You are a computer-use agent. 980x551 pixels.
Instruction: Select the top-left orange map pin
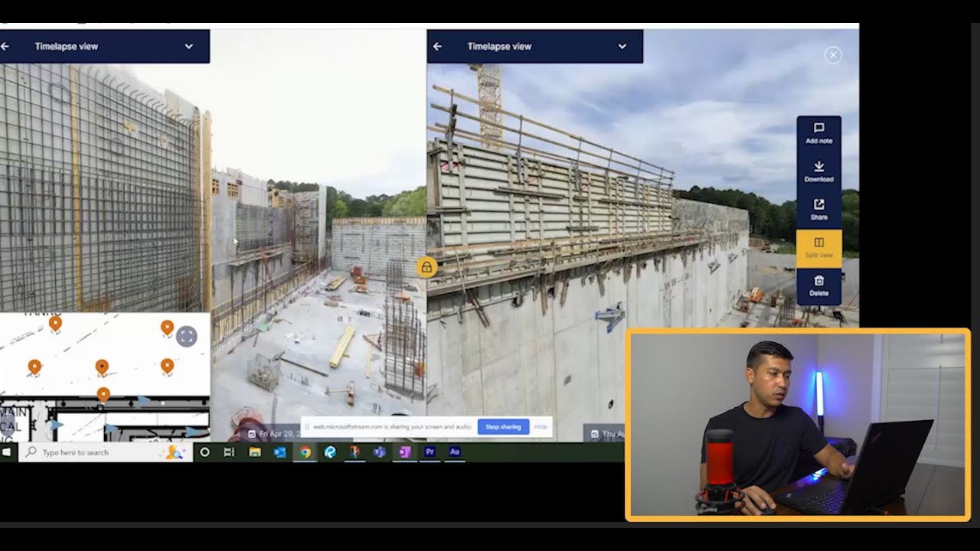(55, 324)
